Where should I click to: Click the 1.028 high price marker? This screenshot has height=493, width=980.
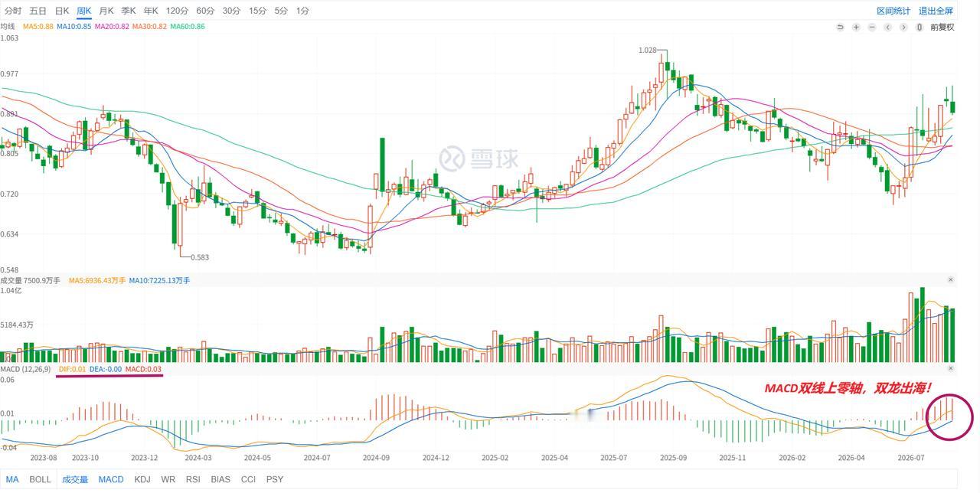[648, 50]
